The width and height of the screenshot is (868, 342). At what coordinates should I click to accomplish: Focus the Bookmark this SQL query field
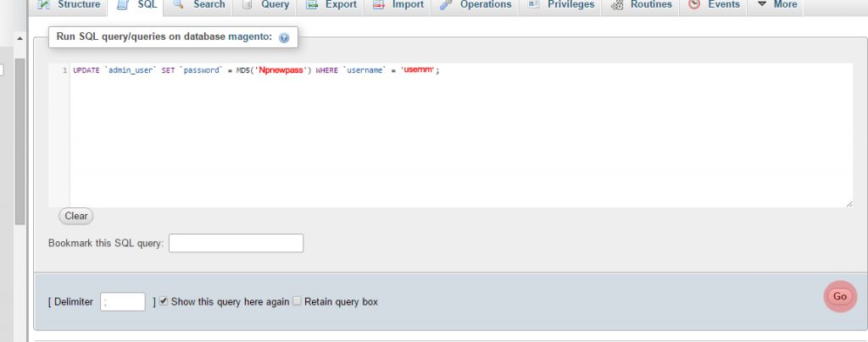pos(236,244)
